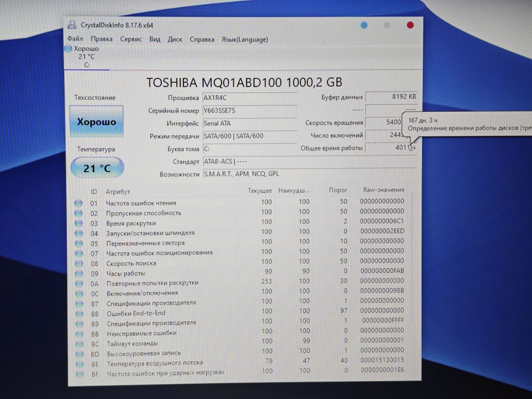The width and height of the screenshot is (532, 399).
Task: Click status icon for 05 Переназначенные сектора
Action: (x=79, y=244)
